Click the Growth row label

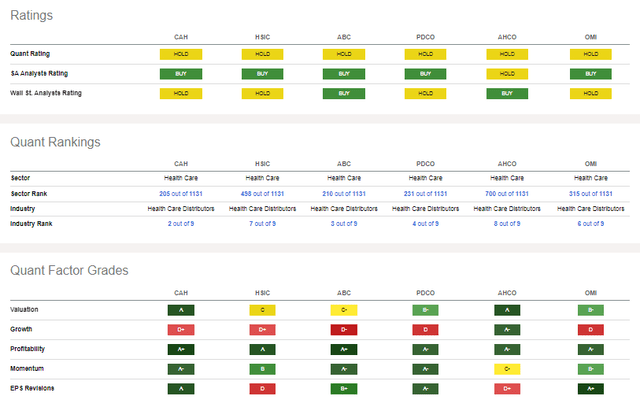21,329
